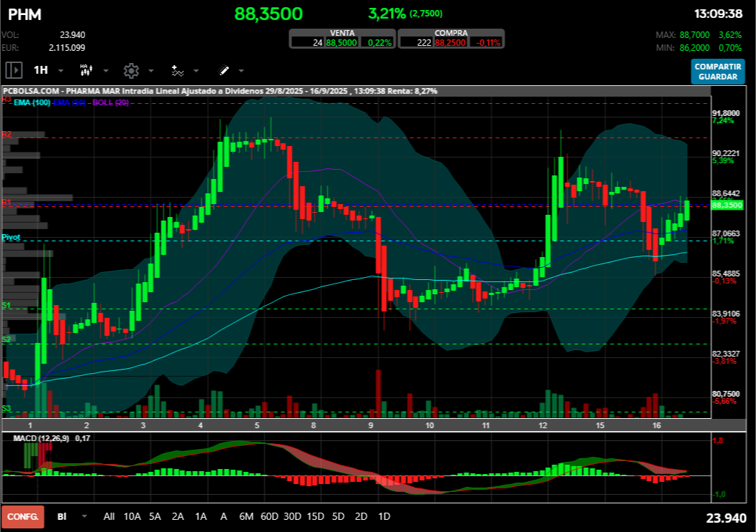
Task: Expand the BI selector dropdown arrow
Action: (x=84, y=516)
